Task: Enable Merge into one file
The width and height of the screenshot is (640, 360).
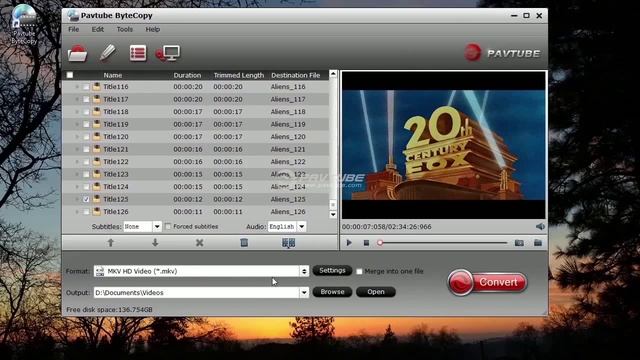Action: (x=359, y=271)
